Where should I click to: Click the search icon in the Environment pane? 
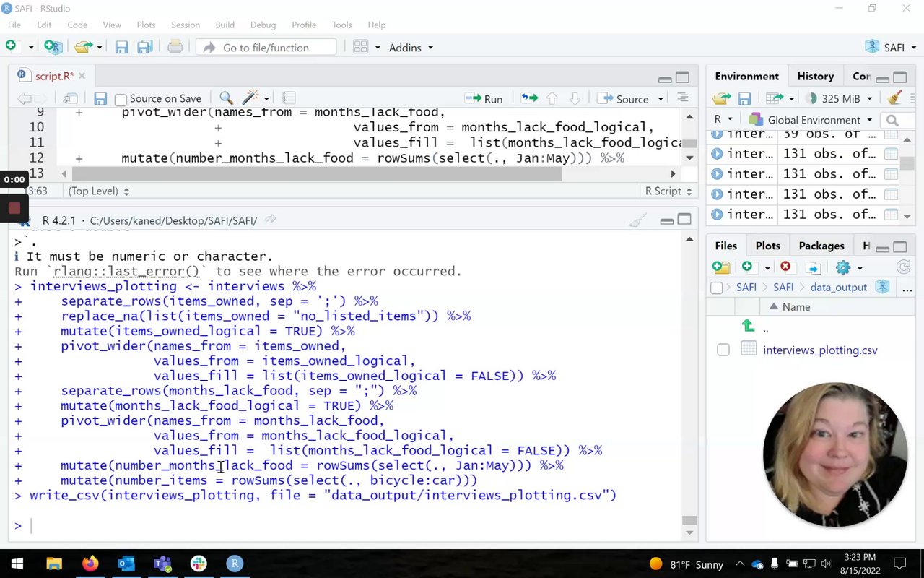pos(892,120)
